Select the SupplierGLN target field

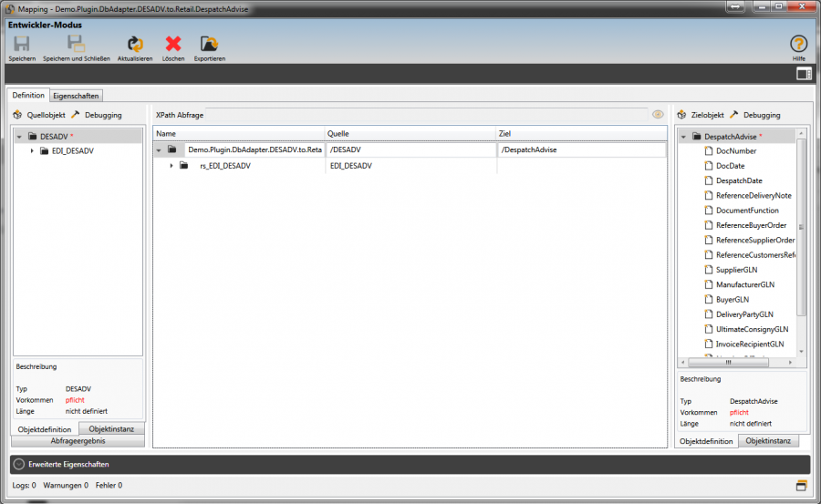pos(736,270)
